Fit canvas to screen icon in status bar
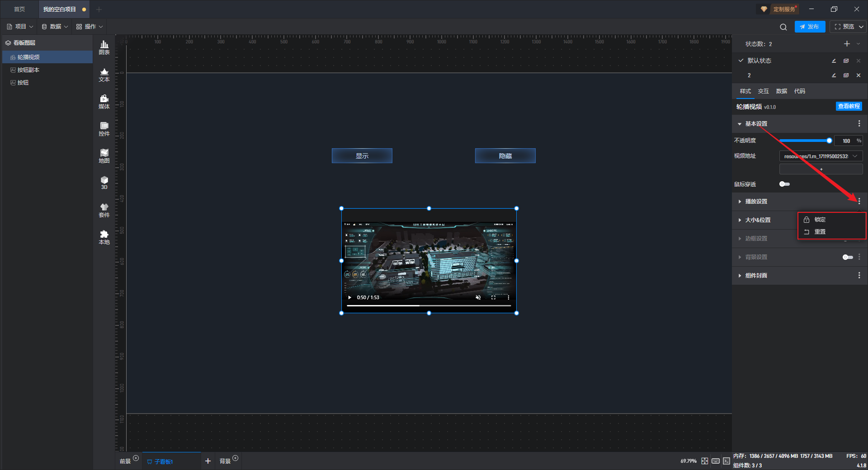 (705, 461)
